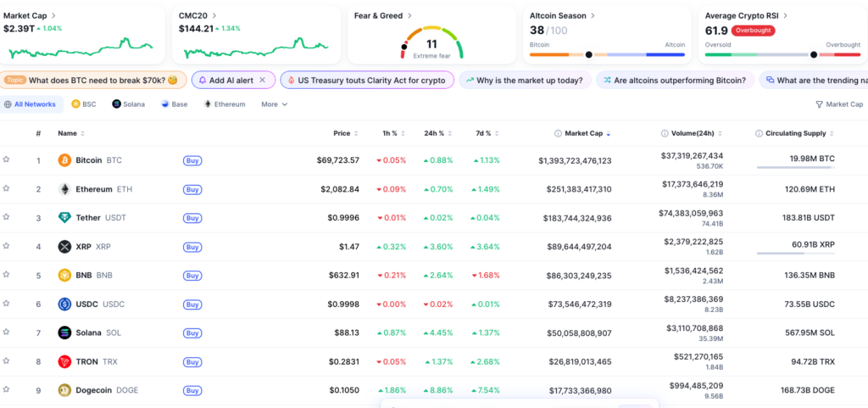Click the info icon beside Circulating Supply
This screenshot has height=408, width=868.
[759, 133]
